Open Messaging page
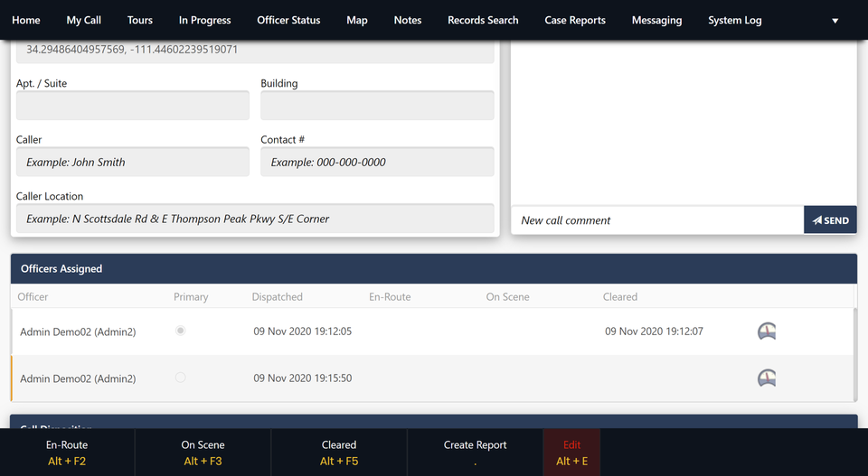868x476 pixels. pos(656,20)
